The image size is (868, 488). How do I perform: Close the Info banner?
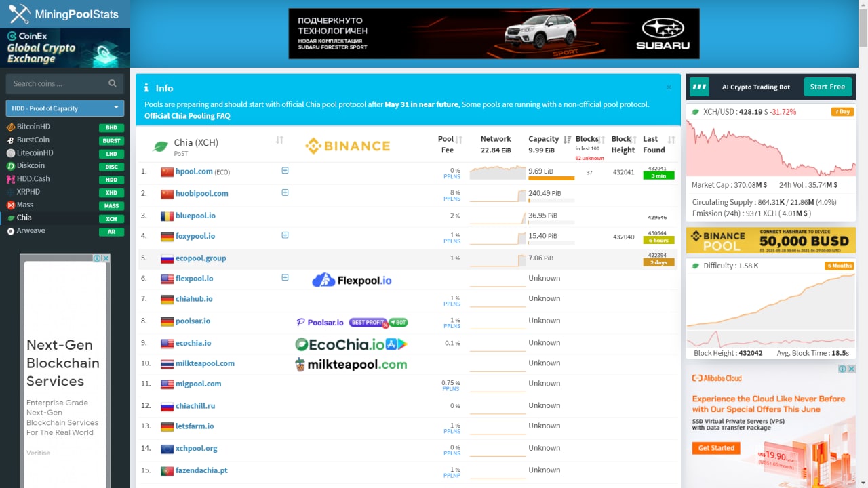pyautogui.click(x=669, y=87)
